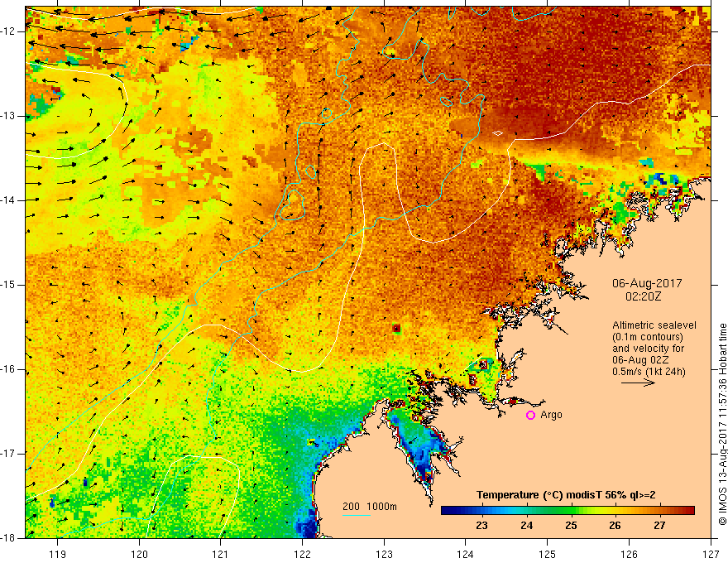Click latitude axis label -12
The image size is (728, 563).
click(9, 31)
